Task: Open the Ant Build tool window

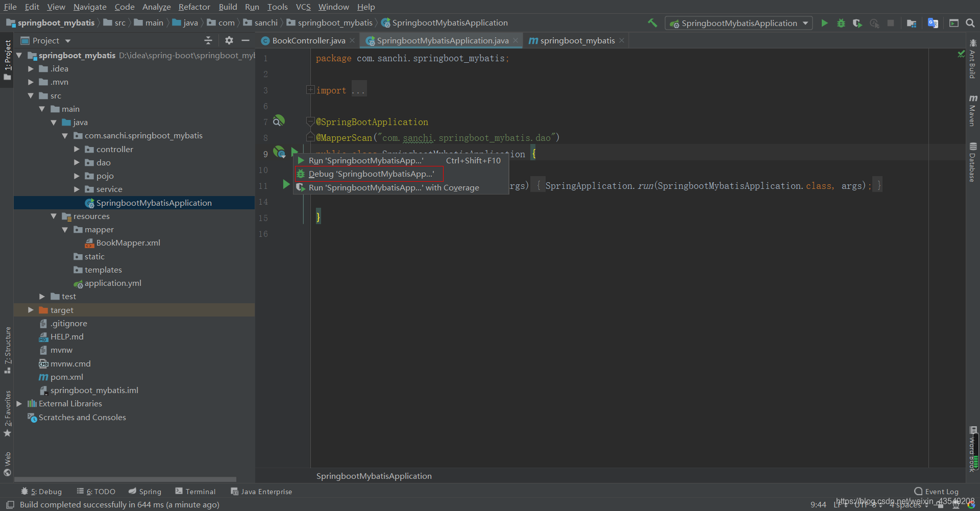Action: (x=973, y=59)
